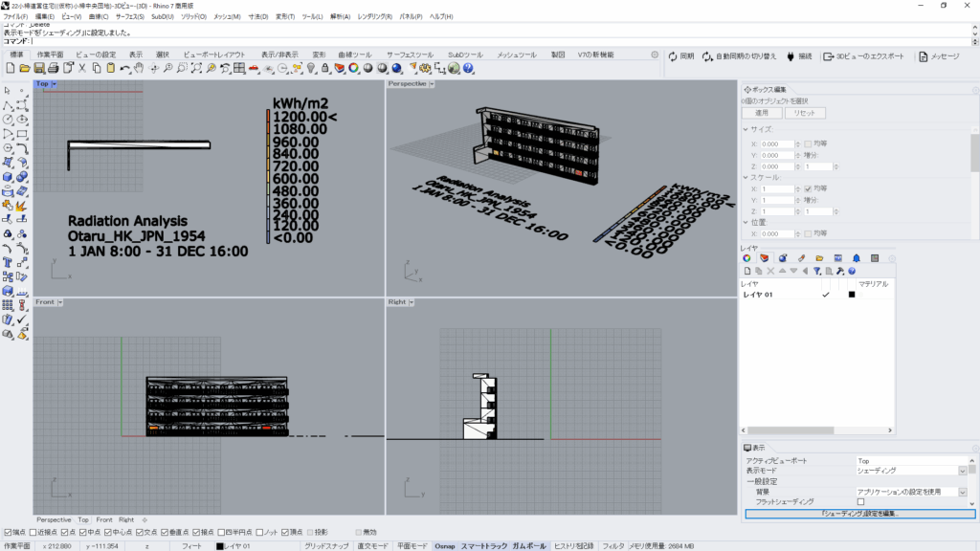Click the リセット button
Viewport: 980px width, 551px height.
(806, 113)
